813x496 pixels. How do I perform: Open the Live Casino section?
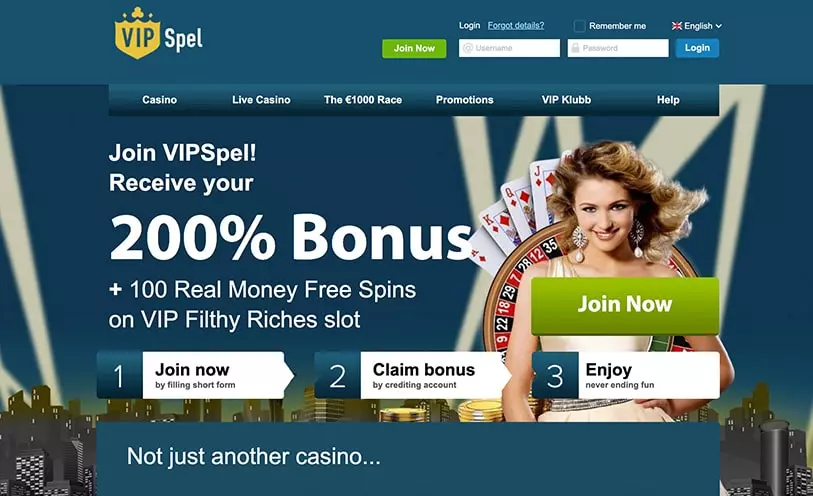pyautogui.click(x=261, y=100)
